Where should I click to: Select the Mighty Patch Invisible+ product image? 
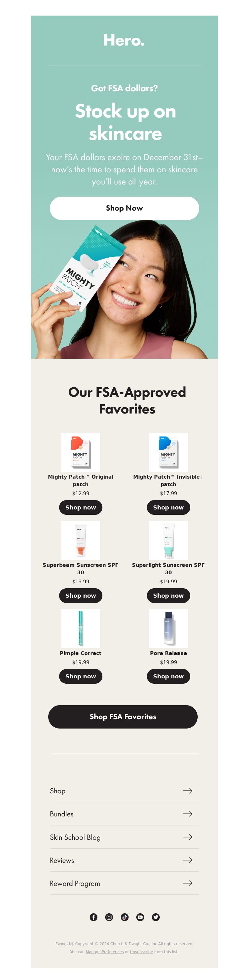[168, 452]
